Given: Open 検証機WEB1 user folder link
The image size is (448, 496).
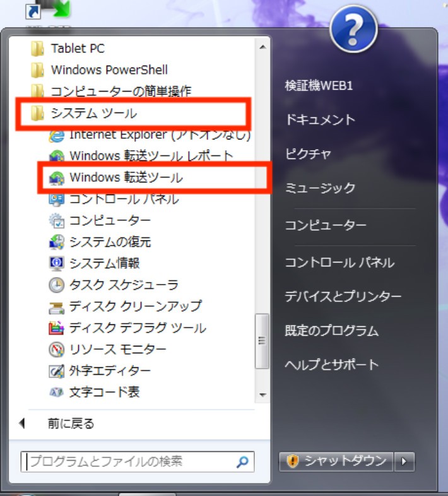Looking at the screenshot, I should pyautogui.click(x=319, y=85).
